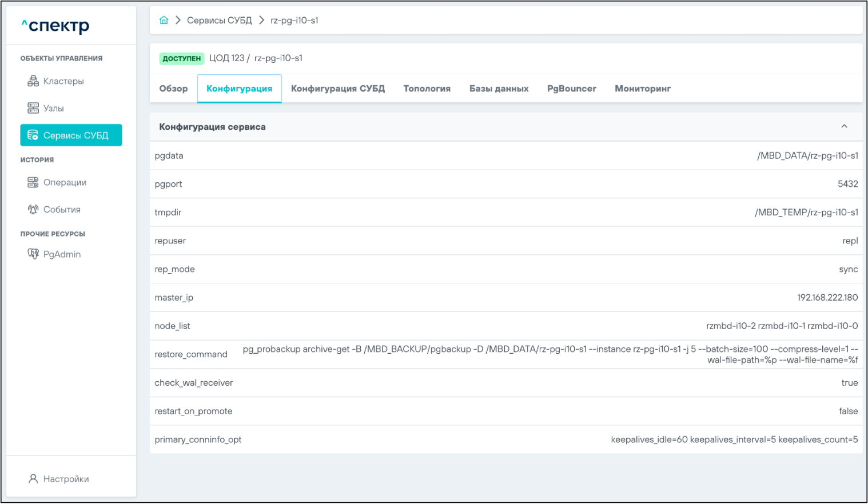The image size is (868, 504).
Task: Click the Операции operations icon
Action: (x=33, y=182)
